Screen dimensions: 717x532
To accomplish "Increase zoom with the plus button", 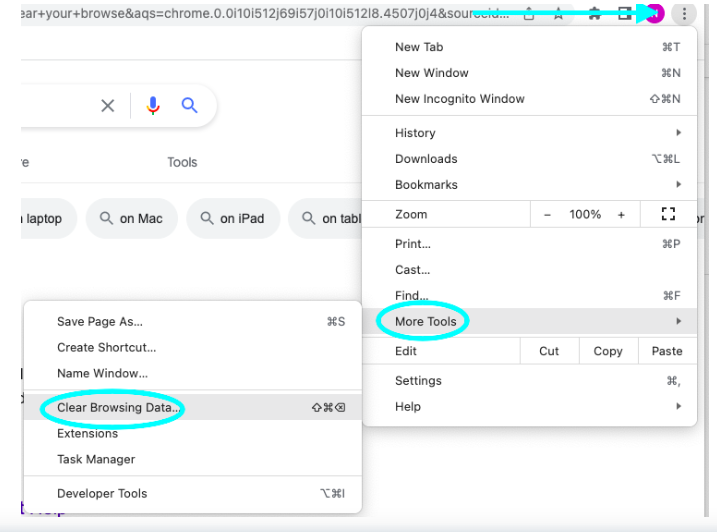I will pyautogui.click(x=621, y=214).
